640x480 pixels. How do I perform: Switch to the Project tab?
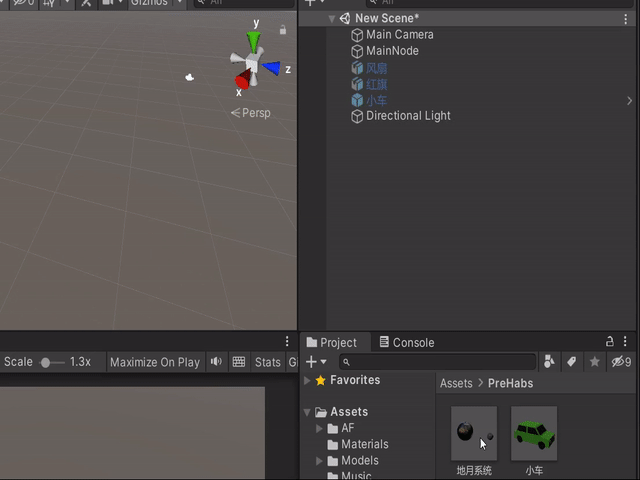pyautogui.click(x=332, y=342)
